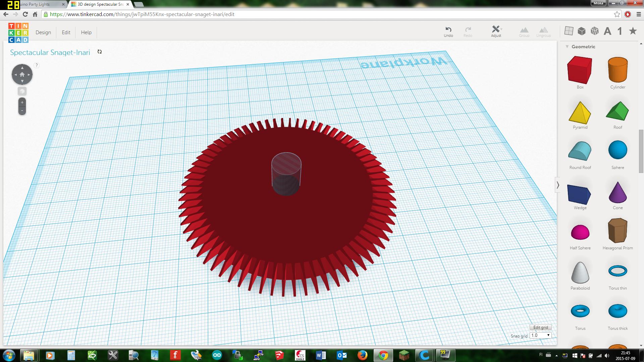The width and height of the screenshot is (644, 362).
Task: Select the striped hole cube category icon
Action: click(x=595, y=31)
